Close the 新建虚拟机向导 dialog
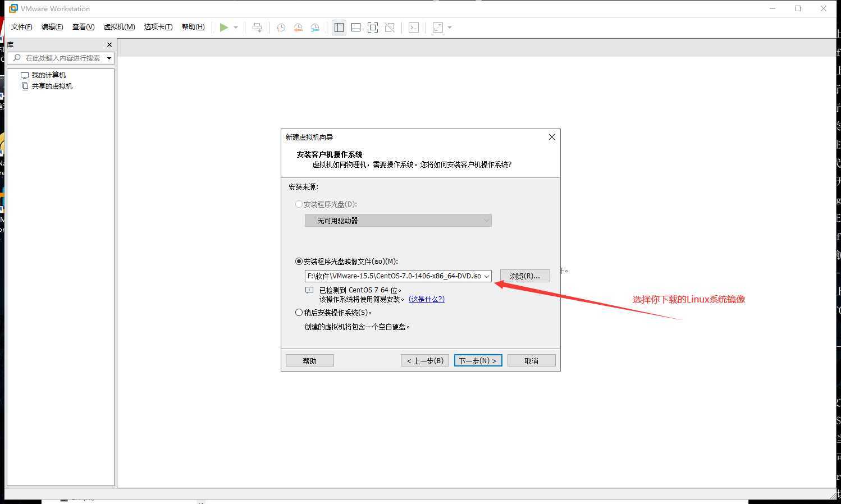 552,137
